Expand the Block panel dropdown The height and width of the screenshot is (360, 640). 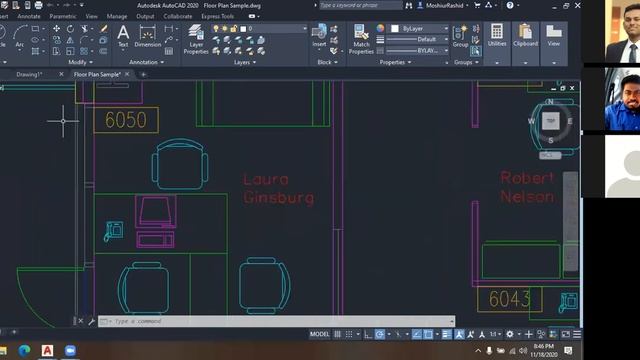pyautogui.click(x=327, y=62)
